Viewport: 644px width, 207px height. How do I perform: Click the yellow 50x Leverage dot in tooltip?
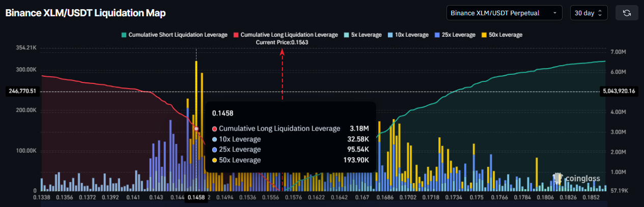point(214,160)
